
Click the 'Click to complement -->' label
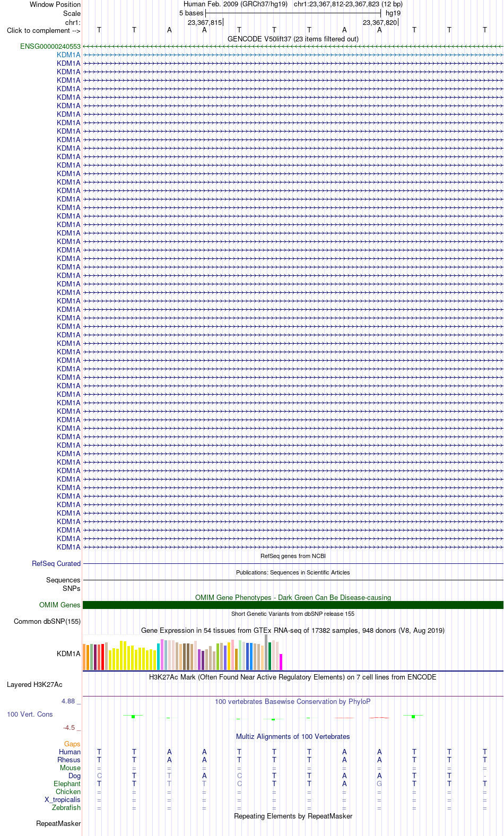pyautogui.click(x=44, y=30)
